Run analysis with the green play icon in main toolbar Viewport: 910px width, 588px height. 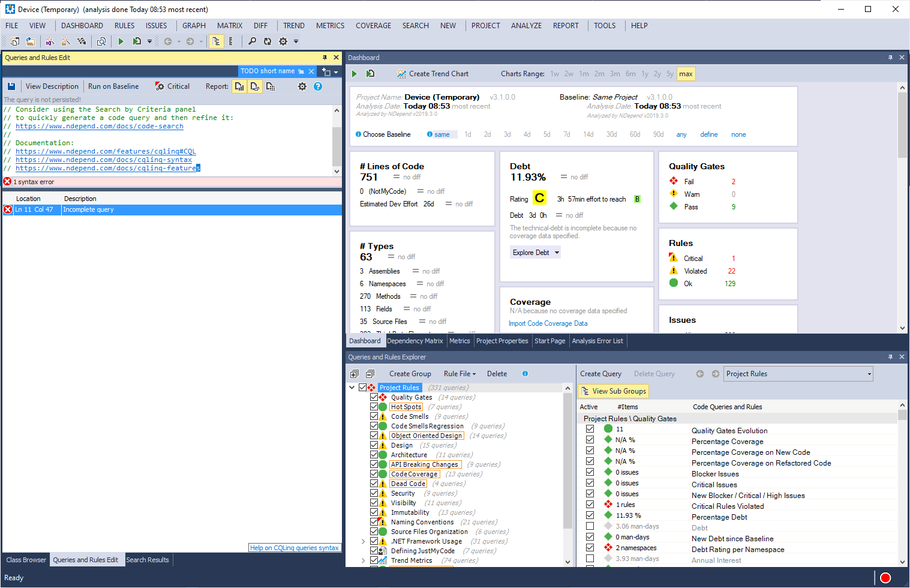121,41
